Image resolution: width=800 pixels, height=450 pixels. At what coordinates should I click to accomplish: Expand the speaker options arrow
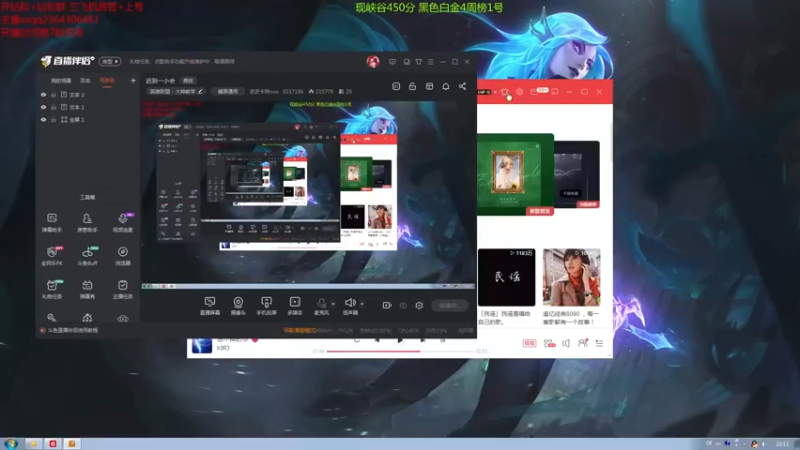[x=362, y=304]
